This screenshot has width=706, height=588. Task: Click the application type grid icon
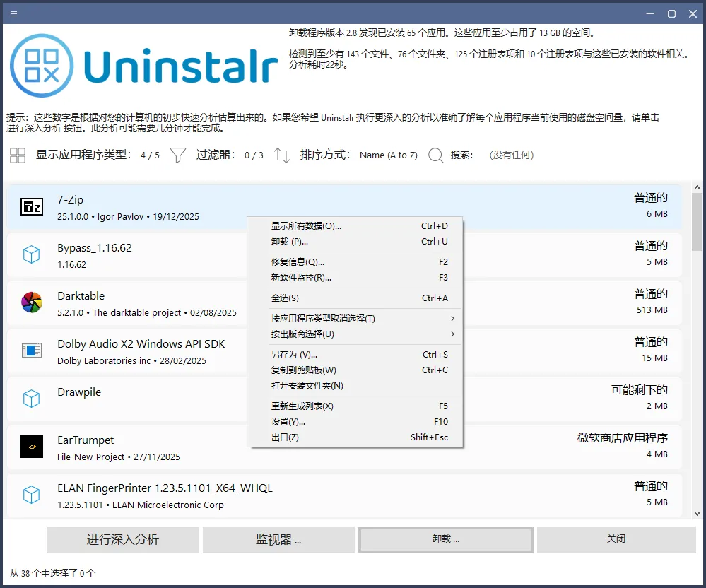click(x=18, y=155)
